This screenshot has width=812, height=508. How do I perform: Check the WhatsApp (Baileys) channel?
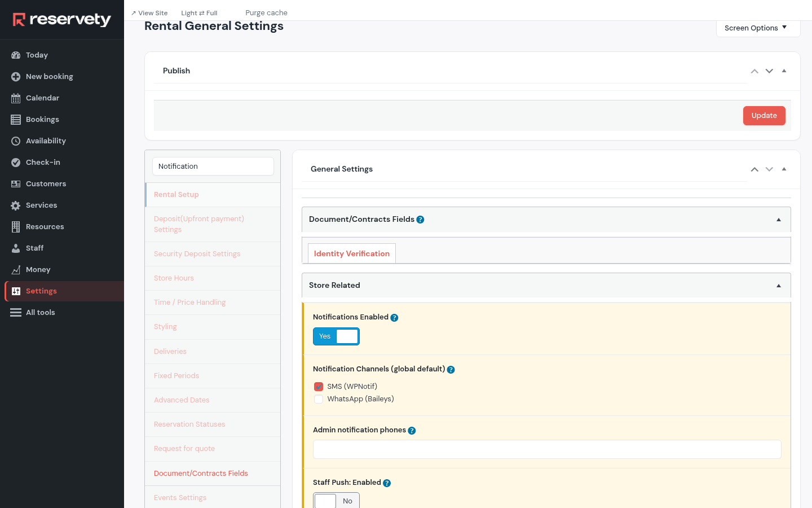(x=319, y=399)
